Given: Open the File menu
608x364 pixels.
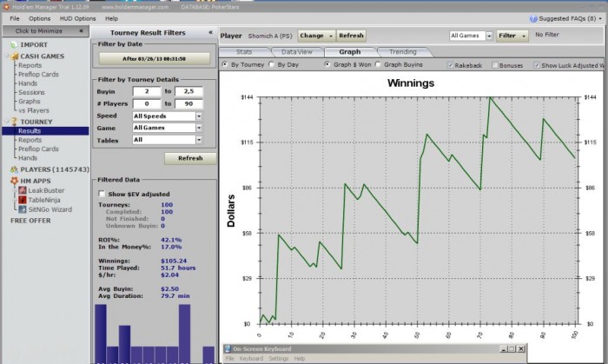Looking at the screenshot, I should click(15, 18).
